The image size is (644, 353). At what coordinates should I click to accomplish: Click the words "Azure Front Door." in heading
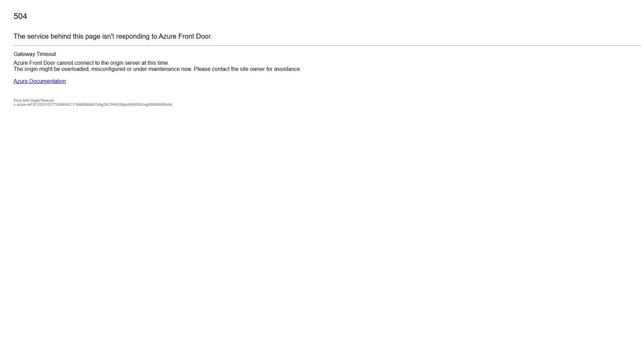click(x=185, y=36)
